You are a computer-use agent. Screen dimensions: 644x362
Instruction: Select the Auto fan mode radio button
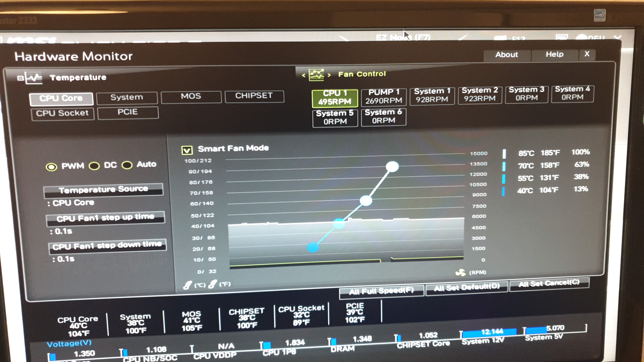tap(127, 165)
